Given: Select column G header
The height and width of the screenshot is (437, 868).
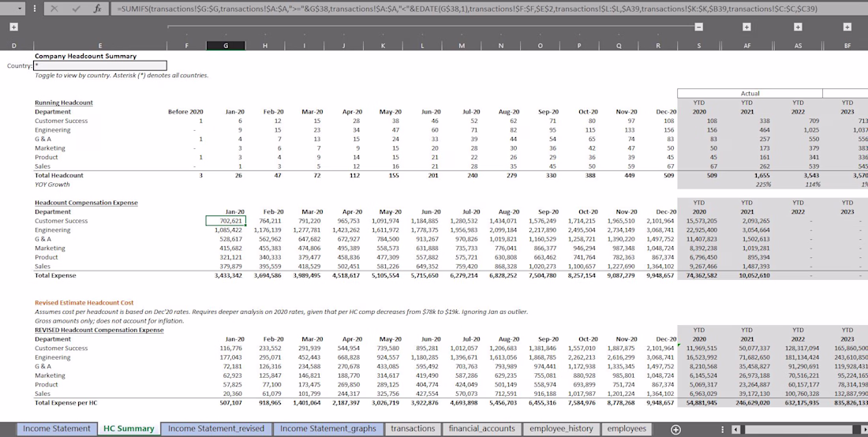Looking at the screenshot, I should (x=226, y=46).
